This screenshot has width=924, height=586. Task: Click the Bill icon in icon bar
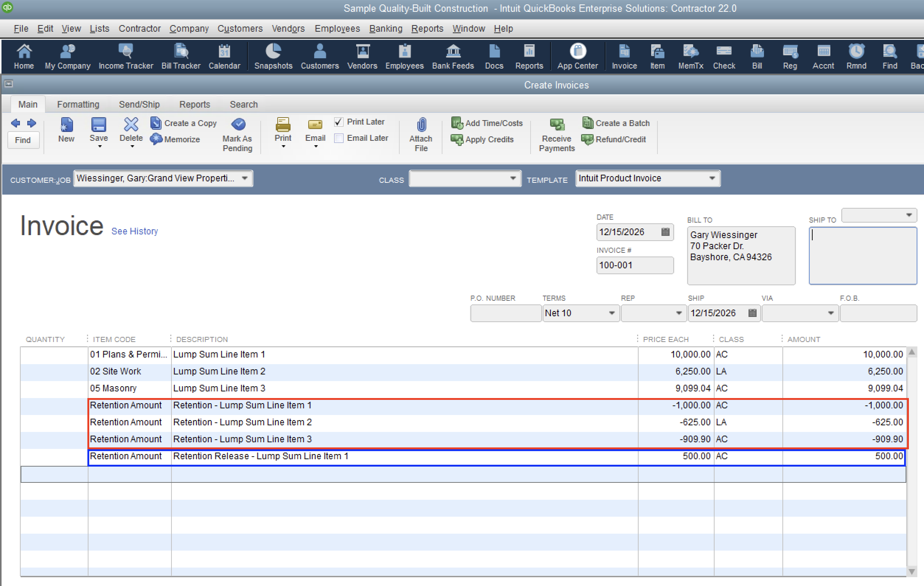coord(757,56)
